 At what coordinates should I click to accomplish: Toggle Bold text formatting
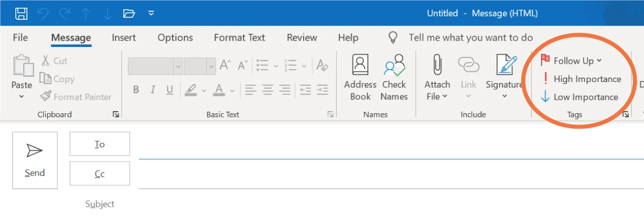click(136, 90)
